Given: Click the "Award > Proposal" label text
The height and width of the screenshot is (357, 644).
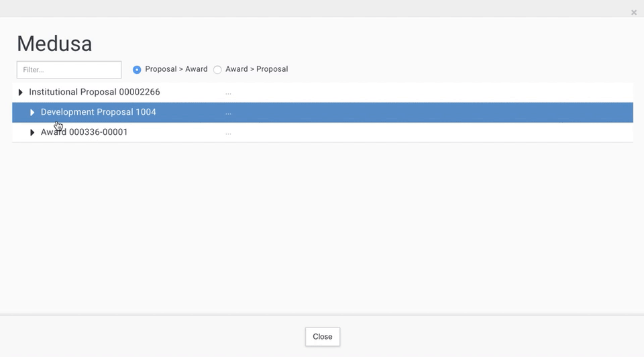Looking at the screenshot, I should [x=256, y=69].
